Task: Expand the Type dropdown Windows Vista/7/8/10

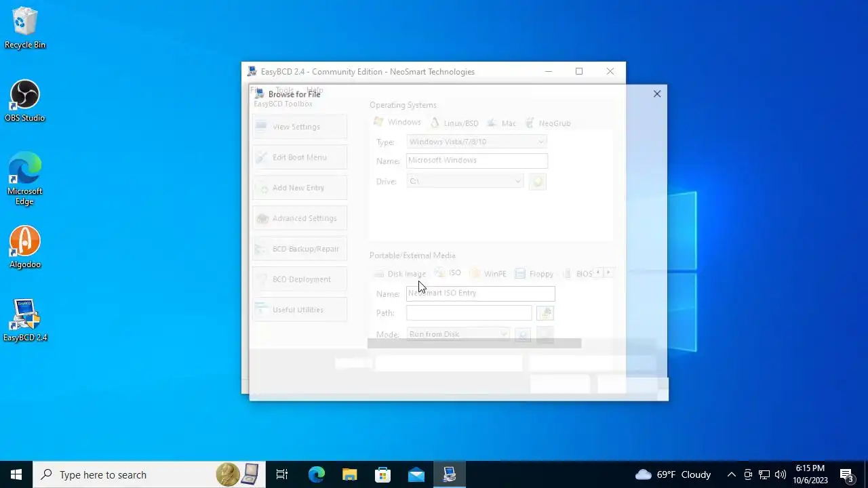Action: tap(477, 142)
